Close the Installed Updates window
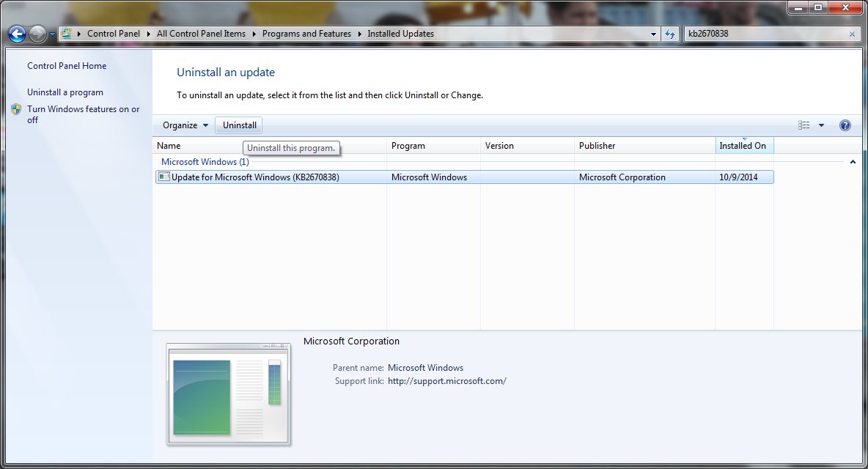The image size is (868, 469). (845, 8)
